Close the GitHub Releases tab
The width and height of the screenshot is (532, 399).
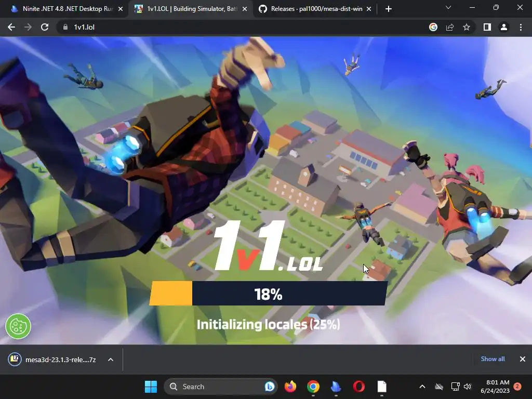point(369,9)
